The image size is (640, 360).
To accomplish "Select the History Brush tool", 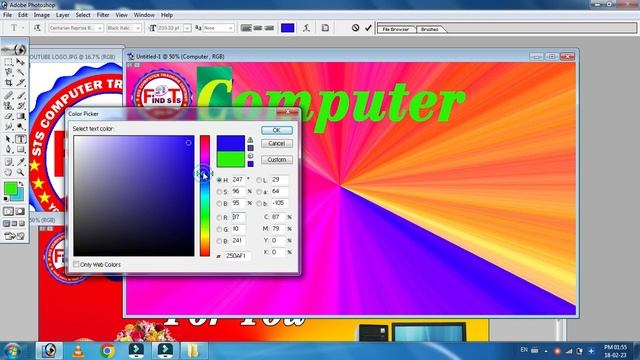I will click(x=20, y=106).
